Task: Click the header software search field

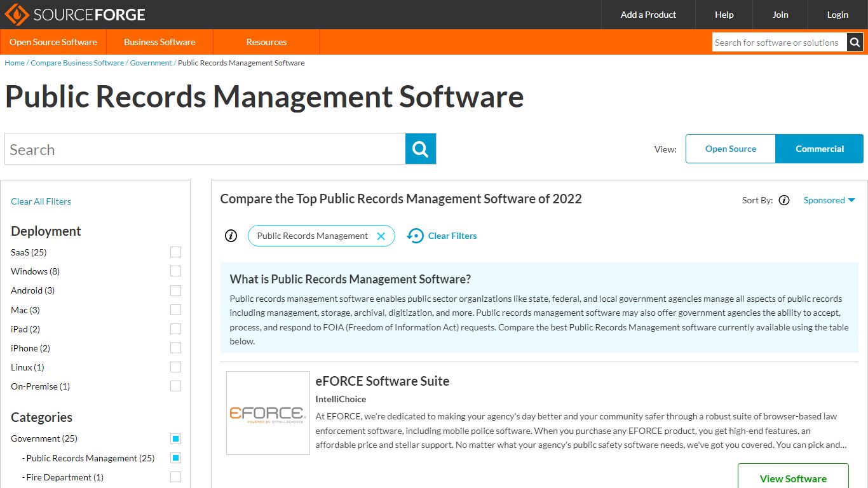Action: pyautogui.click(x=779, y=43)
